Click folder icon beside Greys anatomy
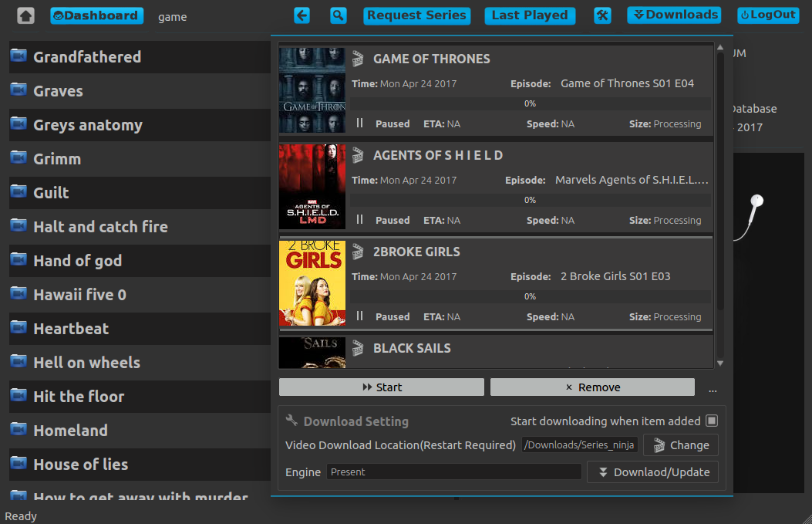This screenshot has width=812, height=524. click(x=19, y=123)
